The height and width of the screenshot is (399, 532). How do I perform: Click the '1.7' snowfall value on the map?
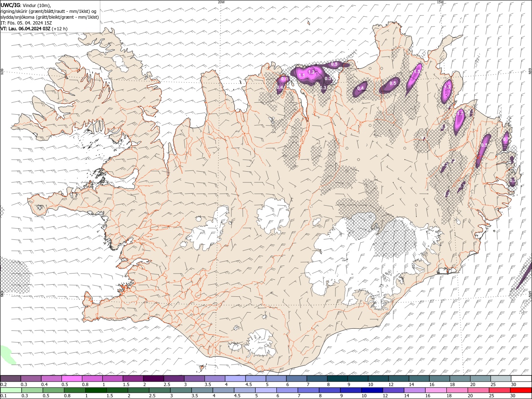(460, 113)
